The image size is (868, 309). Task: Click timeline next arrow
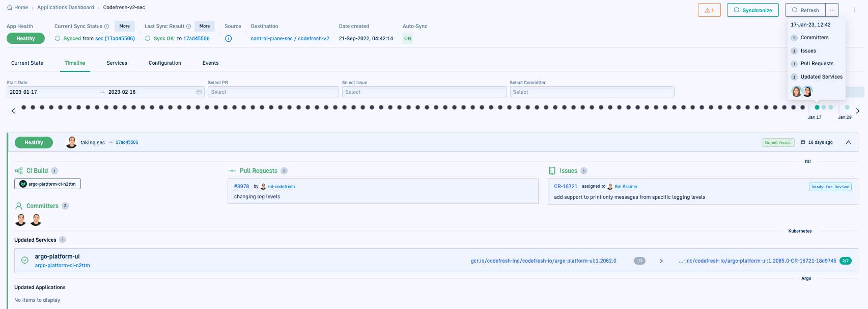pos(857,111)
